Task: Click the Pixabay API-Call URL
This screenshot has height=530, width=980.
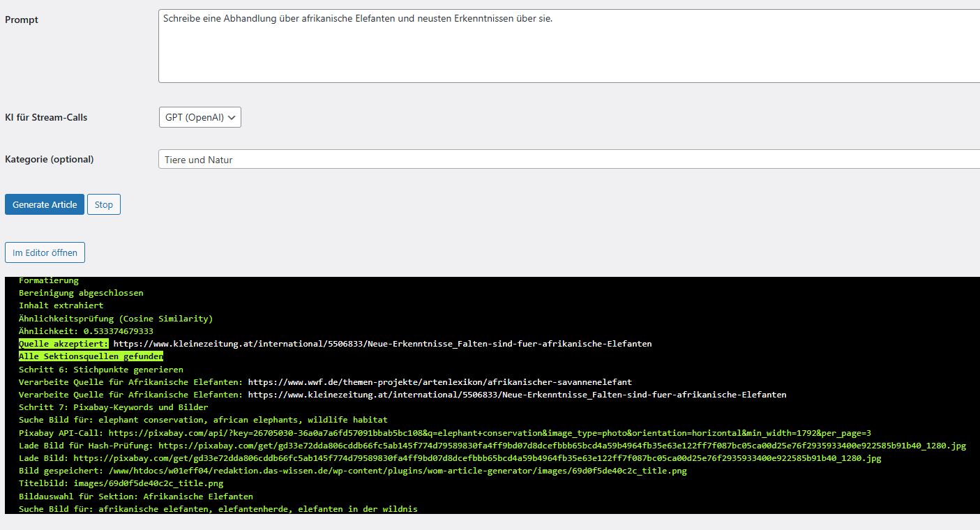Action: coord(489,432)
